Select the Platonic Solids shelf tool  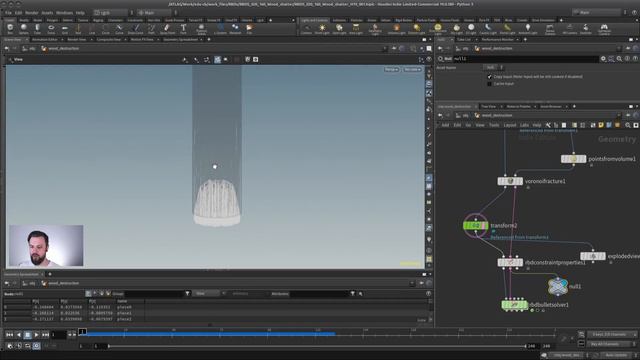201,29
